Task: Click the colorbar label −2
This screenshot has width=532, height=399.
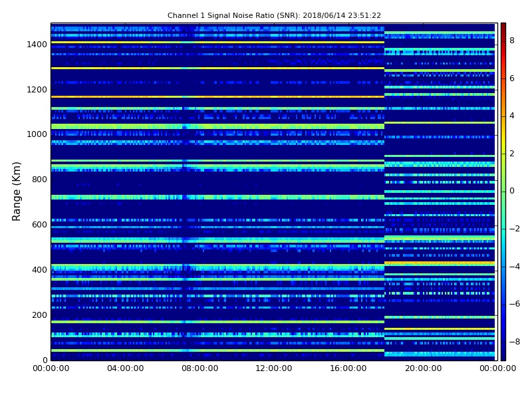Action: [x=515, y=229]
